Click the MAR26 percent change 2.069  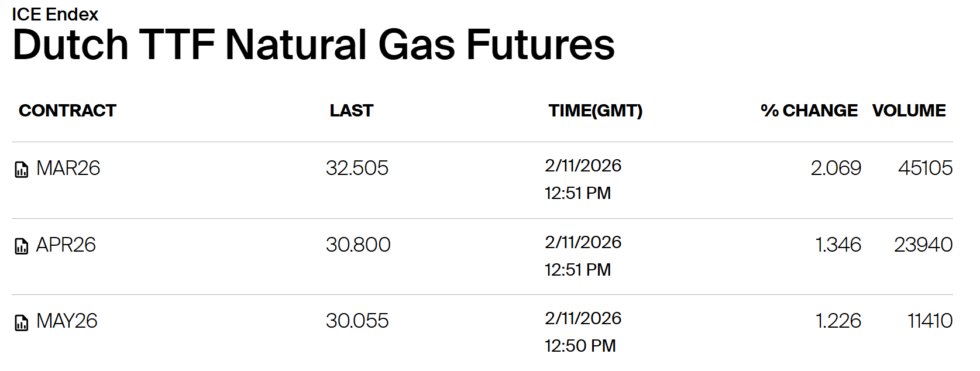click(x=835, y=169)
